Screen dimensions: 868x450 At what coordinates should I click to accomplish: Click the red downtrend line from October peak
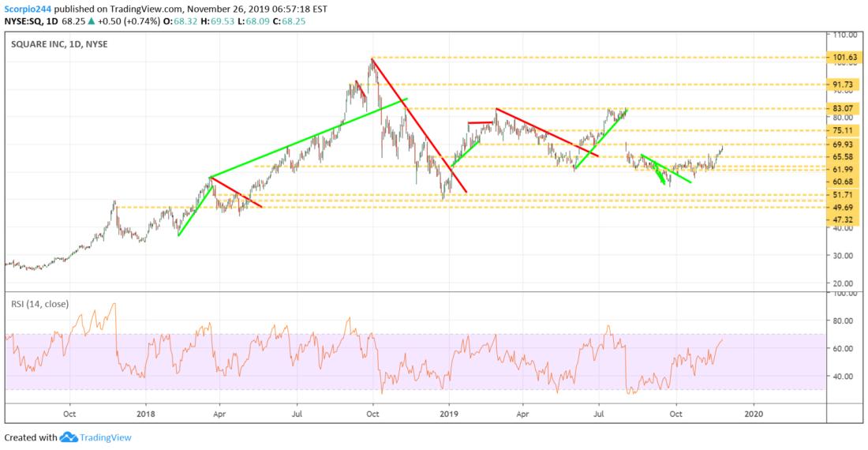(x=419, y=126)
